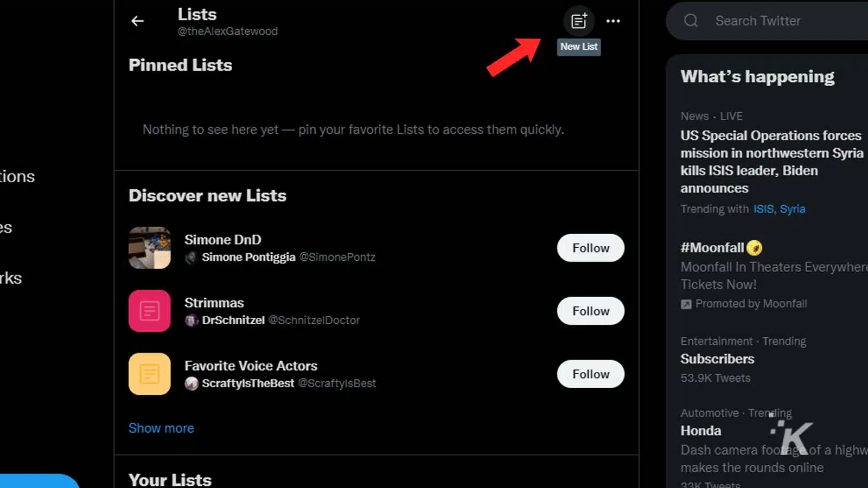Open the pink Strimmas list icon

pyautogui.click(x=149, y=311)
